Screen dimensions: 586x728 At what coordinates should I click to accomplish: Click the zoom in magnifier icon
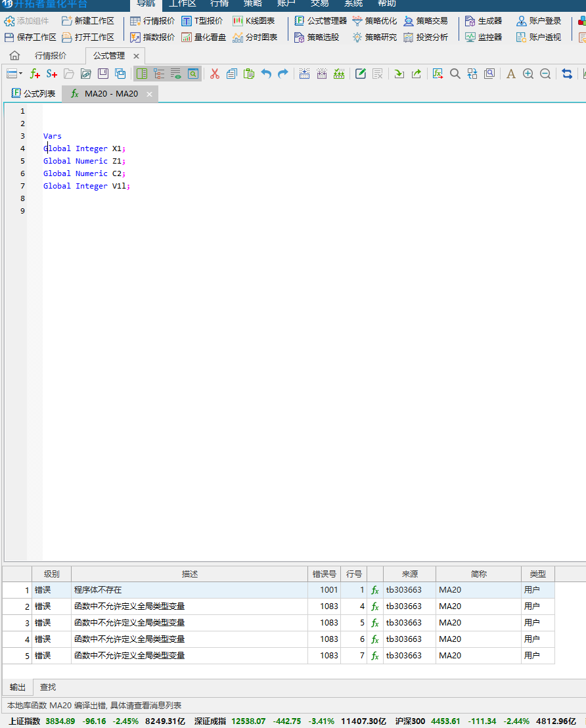pyautogui.click(x=528, y=74)
